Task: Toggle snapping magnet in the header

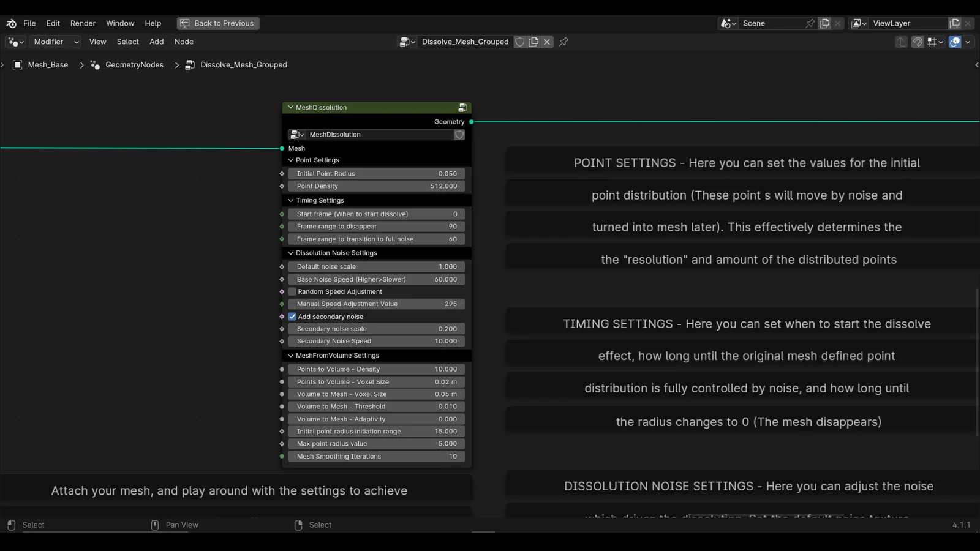Action: pos(918,42)
